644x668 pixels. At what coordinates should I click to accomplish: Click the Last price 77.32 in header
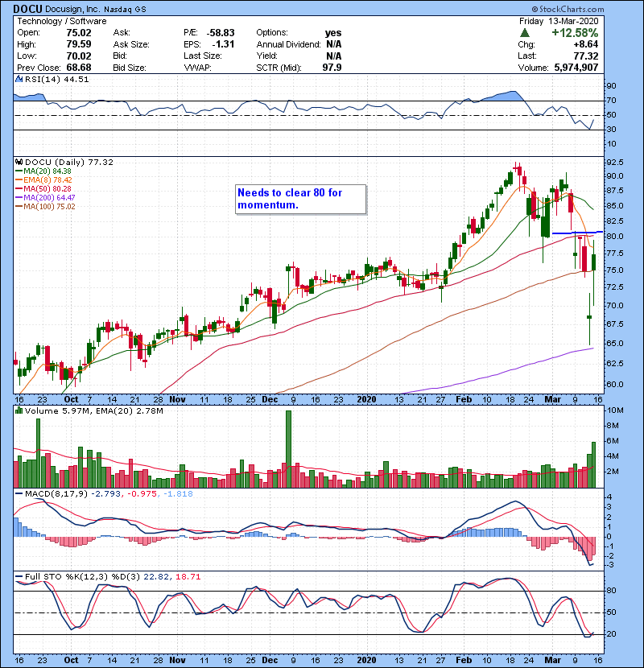(x=585, y=56)
